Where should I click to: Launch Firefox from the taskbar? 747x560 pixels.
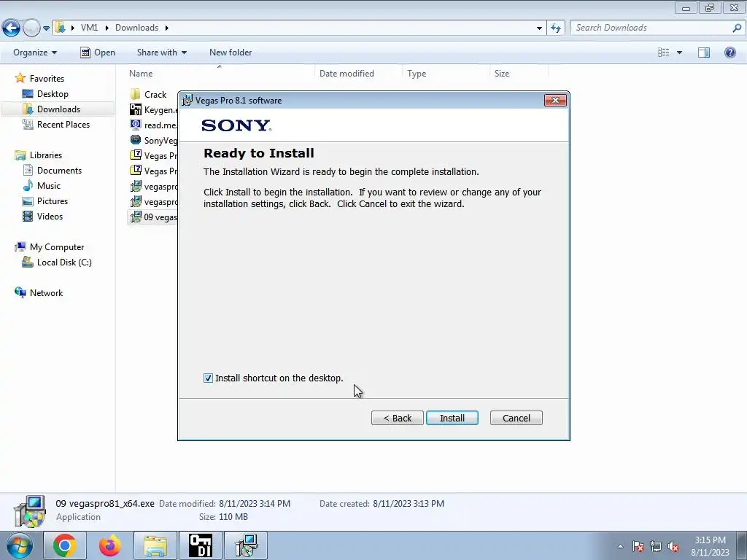[x=110, y=545]
